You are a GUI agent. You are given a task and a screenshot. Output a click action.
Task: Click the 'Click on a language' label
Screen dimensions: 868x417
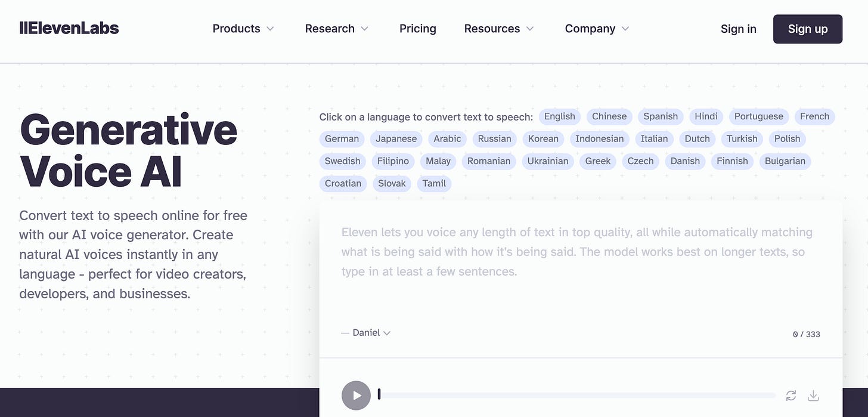point(426,117)
